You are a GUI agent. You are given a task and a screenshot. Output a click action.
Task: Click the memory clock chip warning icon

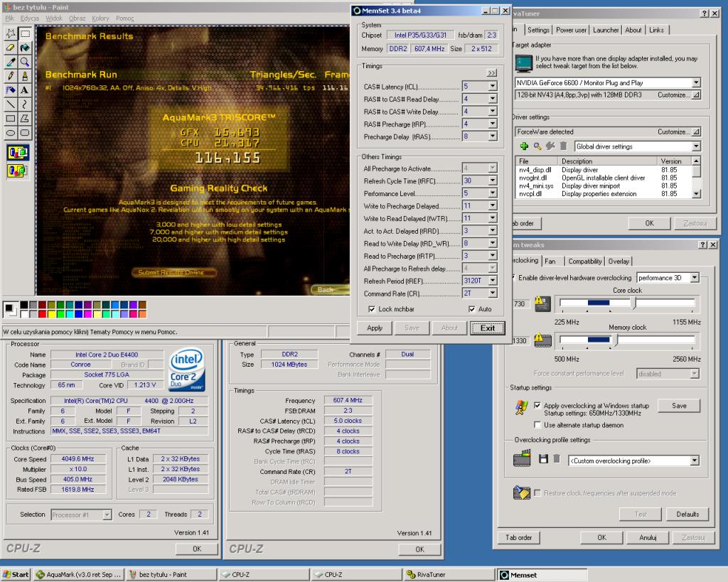(542, 340)
